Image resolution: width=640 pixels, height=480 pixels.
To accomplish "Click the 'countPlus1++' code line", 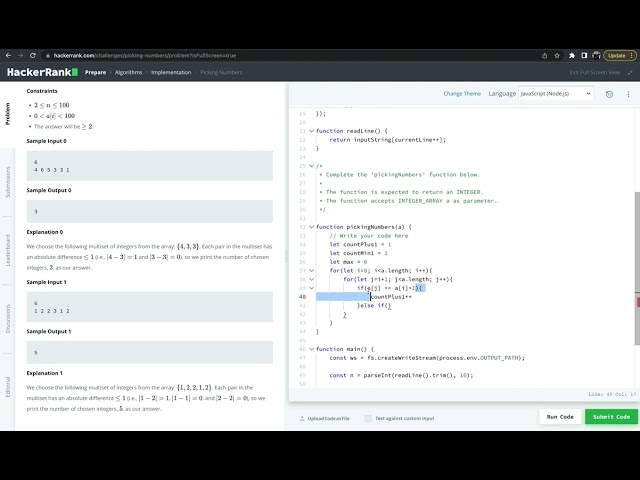I will 391,297.
